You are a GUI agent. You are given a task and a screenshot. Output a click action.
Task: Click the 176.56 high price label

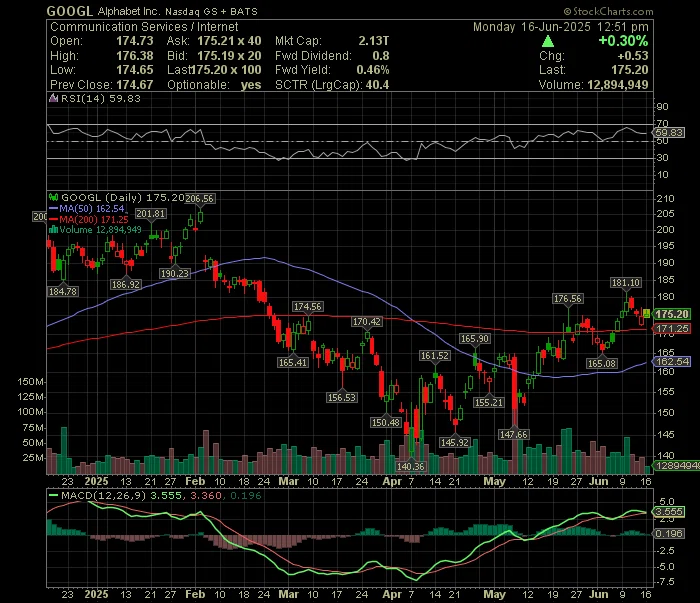point(567,299)
